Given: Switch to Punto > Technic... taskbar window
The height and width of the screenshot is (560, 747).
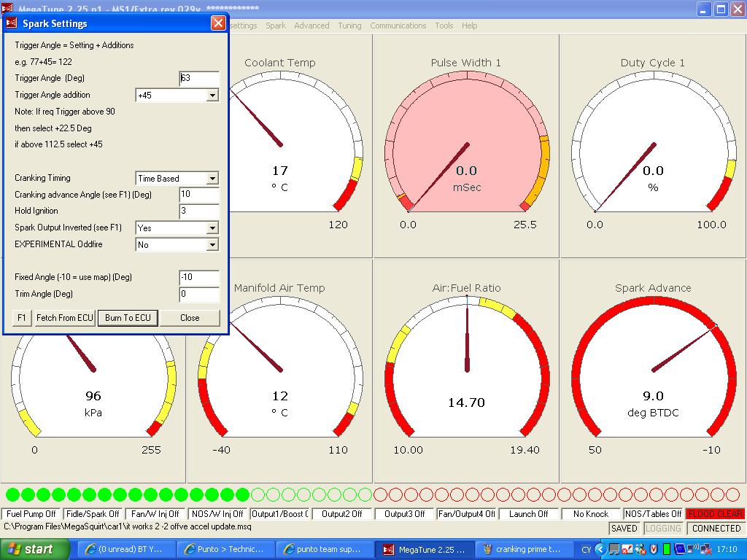Looking at the screenshot, I should coord(226,550).
